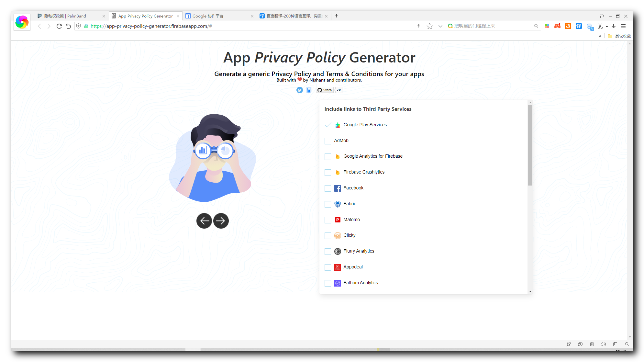The image size is (644, 362).
Task: Click the Appodeal red icon
Action: point(338,267)
